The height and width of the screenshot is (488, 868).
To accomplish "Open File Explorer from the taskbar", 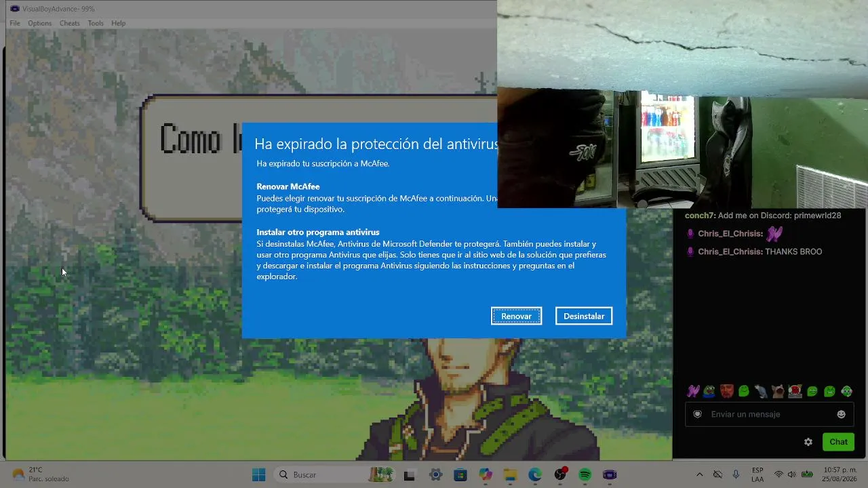I will click(510, 474).
